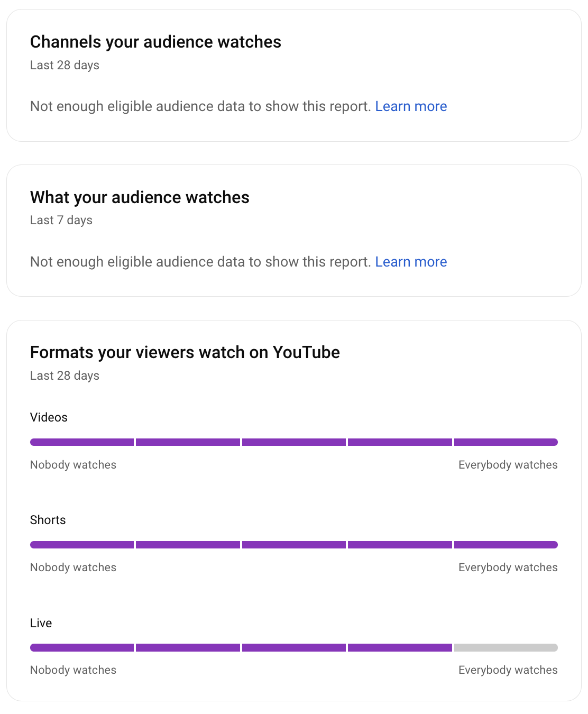Click the Shorts format label

pyautogui.click(x=48, y=520)
